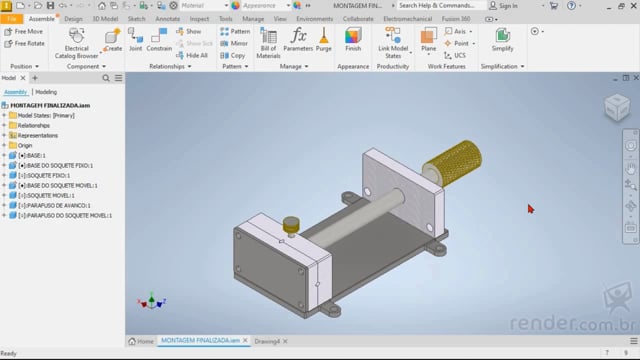Open the Constrain tool
Viewport: 640px width, 360px height.
coord(159,40)
